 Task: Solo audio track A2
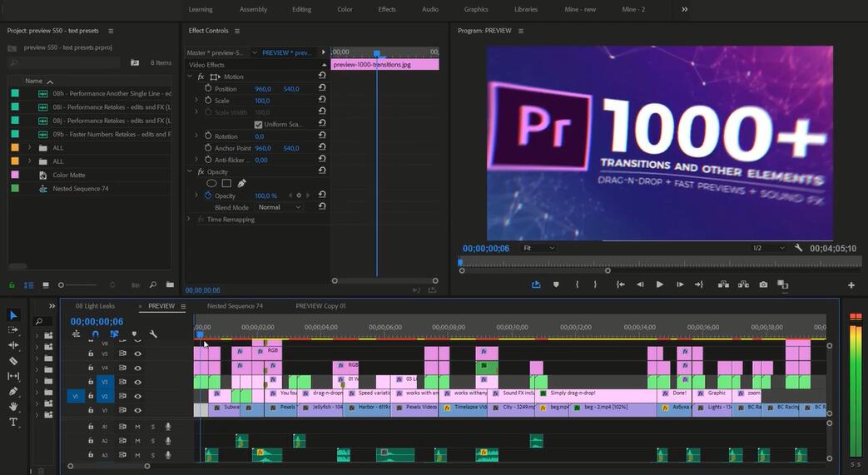[x=153, y=441]
